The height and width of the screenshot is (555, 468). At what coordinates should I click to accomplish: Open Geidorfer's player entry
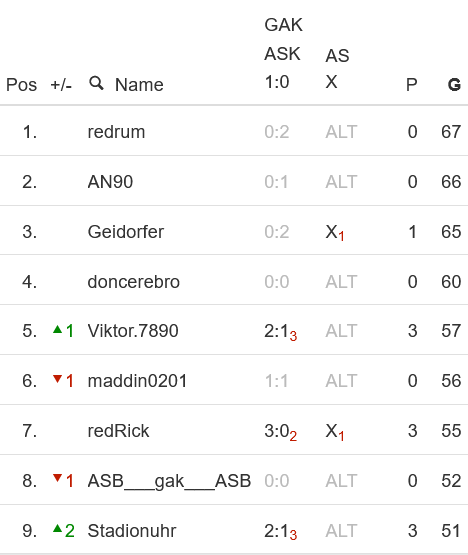point(126,232)
